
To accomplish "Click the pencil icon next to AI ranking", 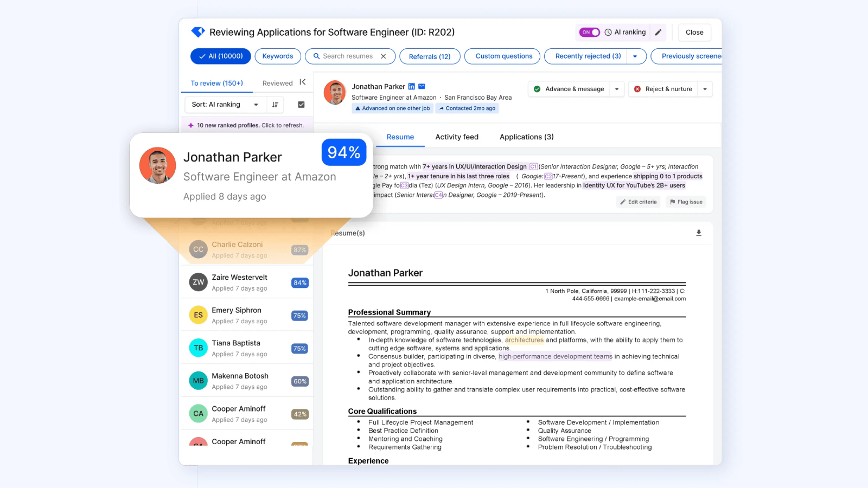I will point(658,32).
